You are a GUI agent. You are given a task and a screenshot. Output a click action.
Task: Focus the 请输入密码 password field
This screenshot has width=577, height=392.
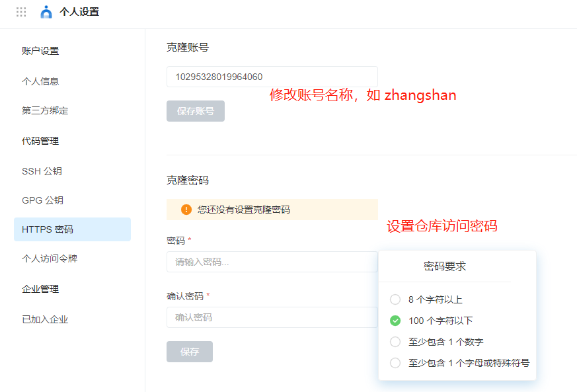(x=272, y=262)
